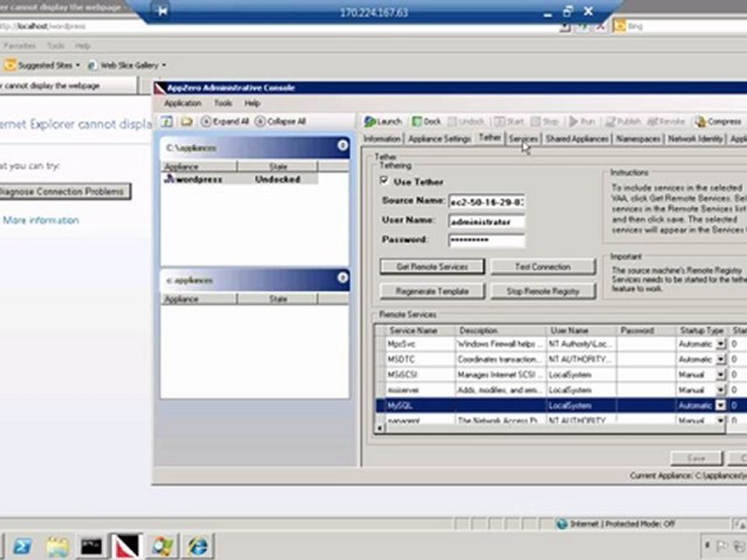Click the Test Connection button
Viewport: 747px width, 560px height.
(542, 267)
